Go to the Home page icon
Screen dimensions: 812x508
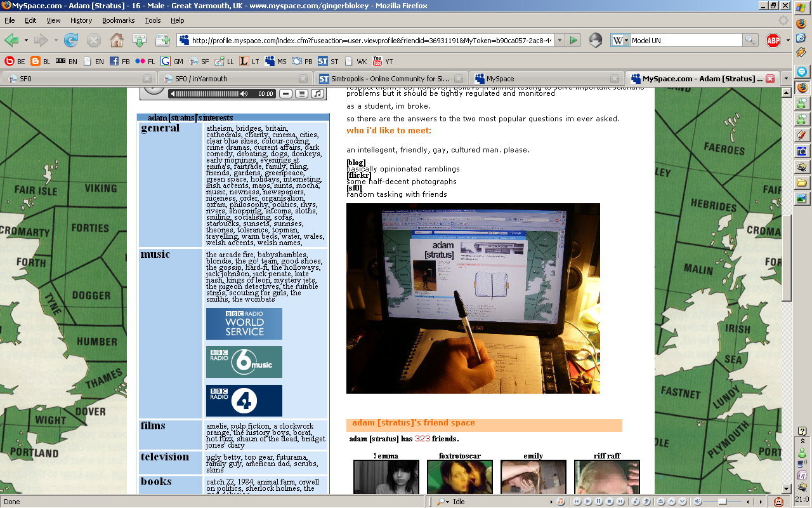117,41
